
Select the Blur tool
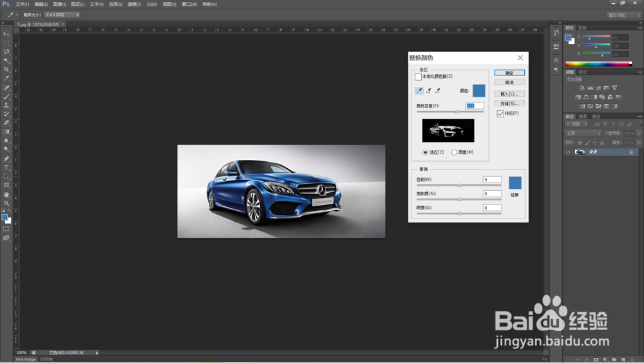(x=6, y=140)
